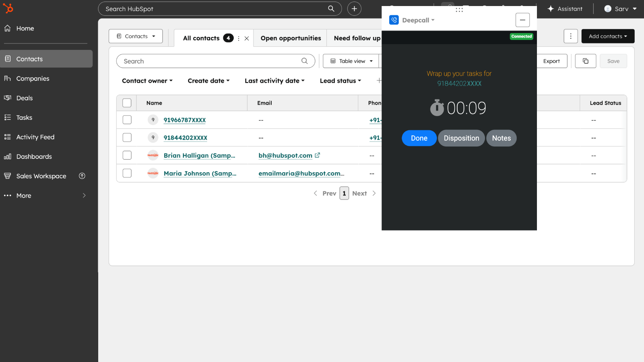Go to Deals in the sidebar
The image size is (644, 362).
(x=24, y=98)
